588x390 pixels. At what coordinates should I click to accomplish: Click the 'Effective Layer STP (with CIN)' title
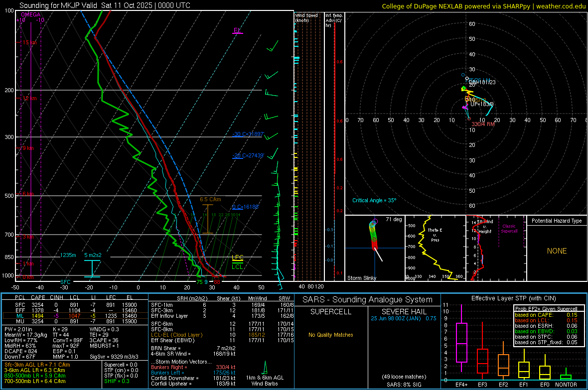513,298
